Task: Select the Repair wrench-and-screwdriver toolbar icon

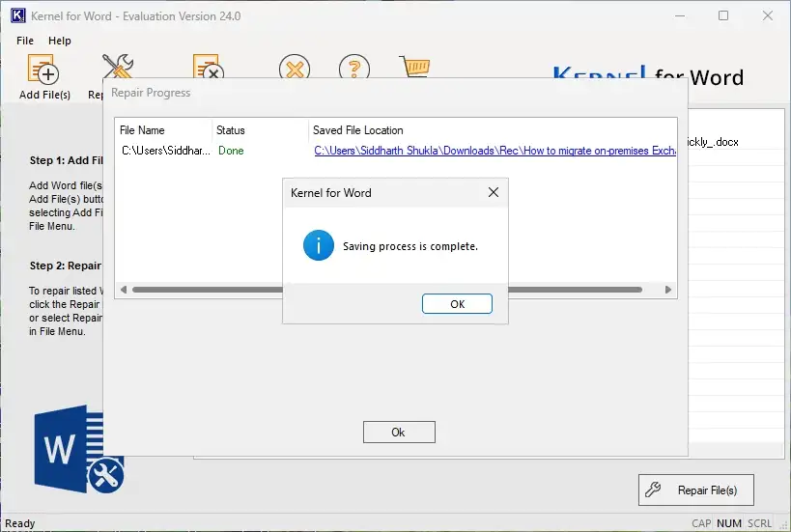Action: [x=118, y=66]
